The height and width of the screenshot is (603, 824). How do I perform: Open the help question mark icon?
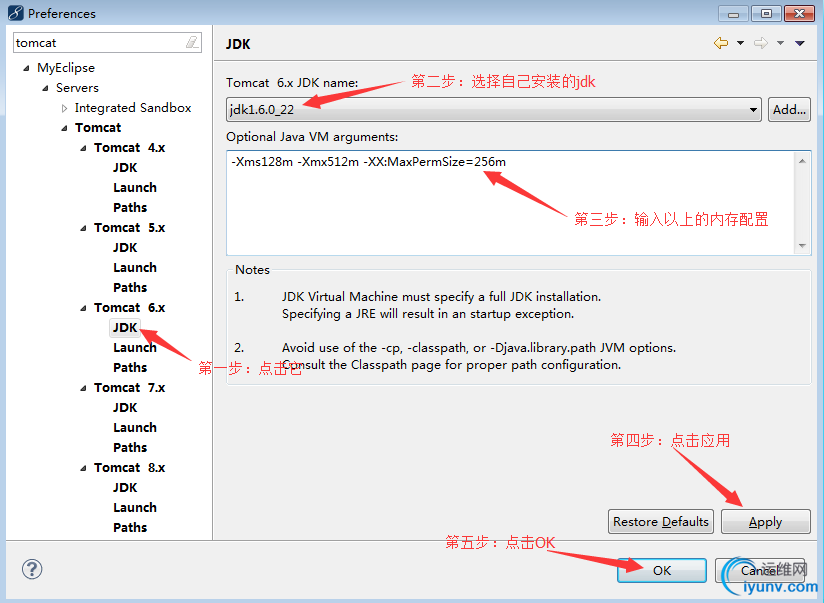coord(32,569)
